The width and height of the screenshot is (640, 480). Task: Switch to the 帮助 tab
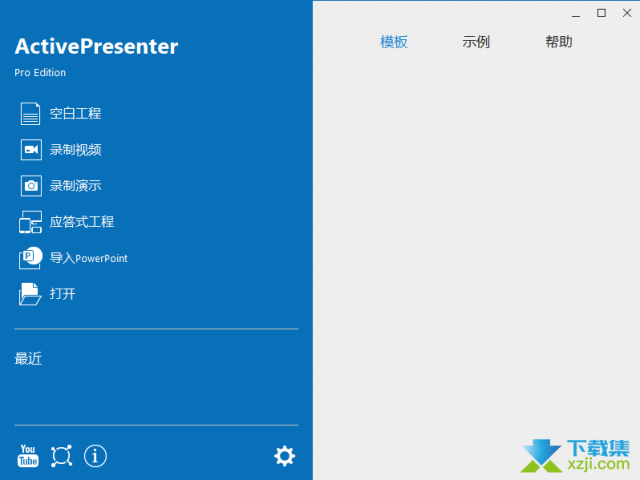[559, 42]
